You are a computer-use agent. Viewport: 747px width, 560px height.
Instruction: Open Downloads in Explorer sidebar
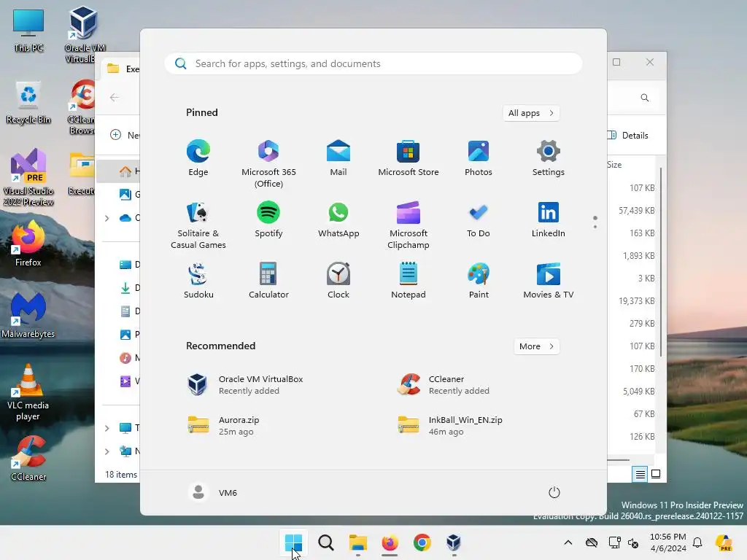tap(130, 287)
